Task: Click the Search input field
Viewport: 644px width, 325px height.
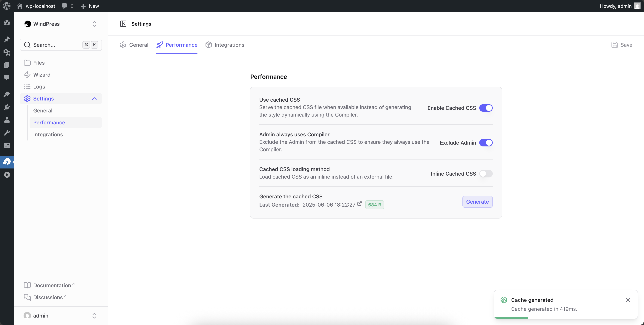Action: point(61,45)
